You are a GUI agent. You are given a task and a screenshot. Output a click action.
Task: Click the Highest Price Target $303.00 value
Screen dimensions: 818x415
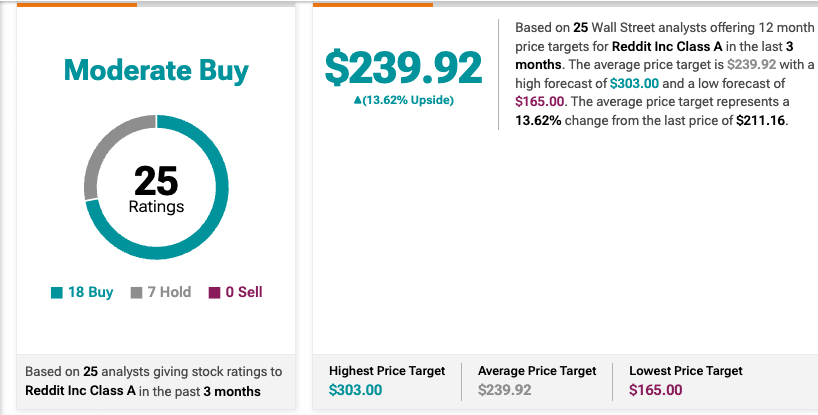pos(355,390)
